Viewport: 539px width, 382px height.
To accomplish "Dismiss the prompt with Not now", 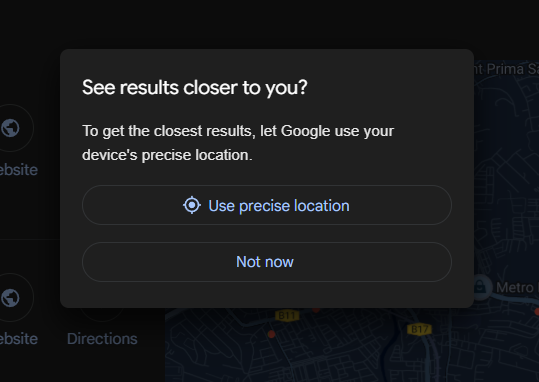I will point(267,262).
